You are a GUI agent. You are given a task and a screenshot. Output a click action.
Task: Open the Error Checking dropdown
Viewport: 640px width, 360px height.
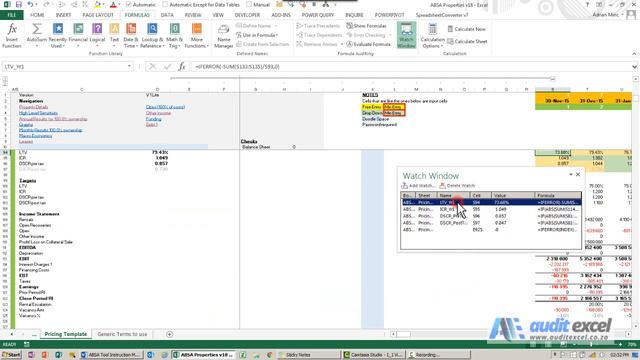[389, 35]
